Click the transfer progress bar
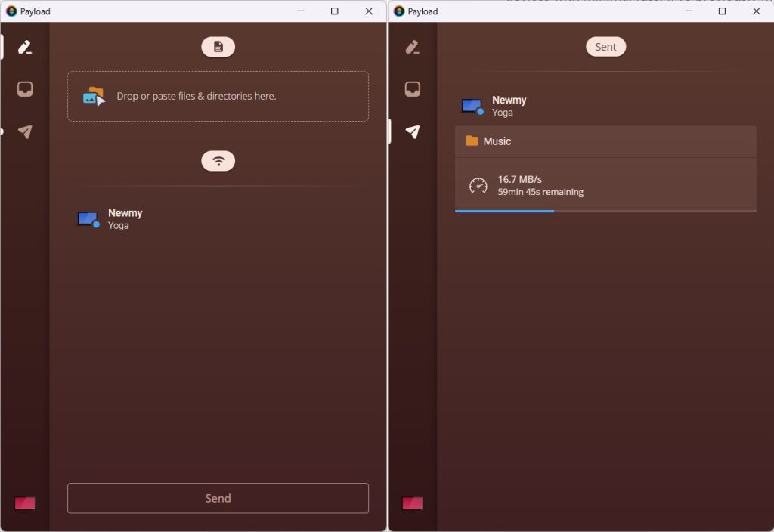Screen dimensions: 774x532 [605, 211]
